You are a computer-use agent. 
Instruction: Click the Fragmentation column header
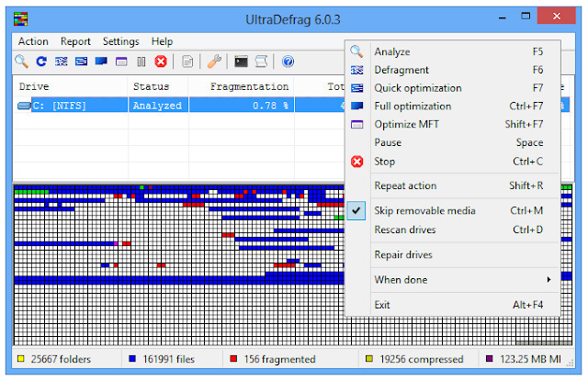242,86
